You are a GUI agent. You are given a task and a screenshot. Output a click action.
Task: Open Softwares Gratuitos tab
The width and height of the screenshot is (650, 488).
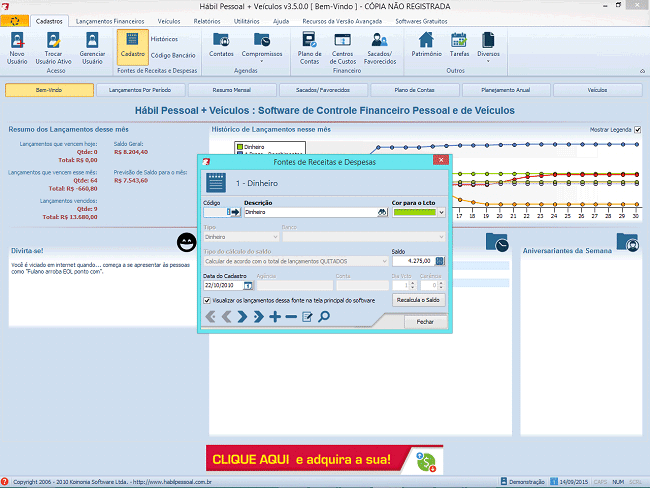(421, 21)
